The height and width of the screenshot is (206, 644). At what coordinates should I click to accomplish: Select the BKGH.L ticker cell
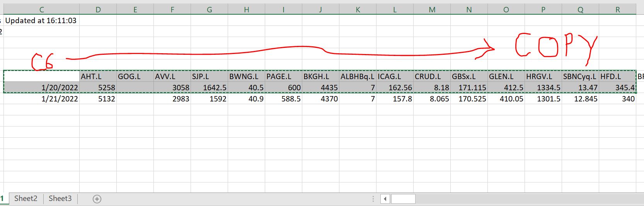[x=320, y=76]
